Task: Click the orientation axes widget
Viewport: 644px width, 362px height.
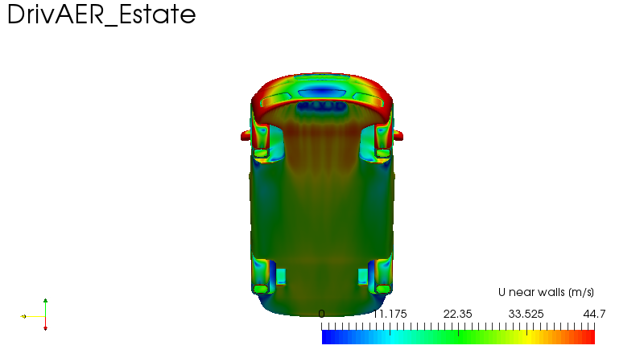Action: point(35,315)
